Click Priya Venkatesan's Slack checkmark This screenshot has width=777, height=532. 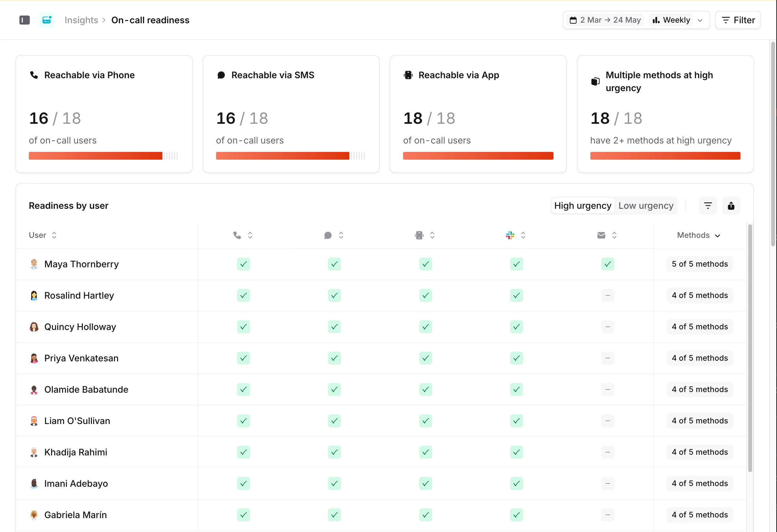517,358
